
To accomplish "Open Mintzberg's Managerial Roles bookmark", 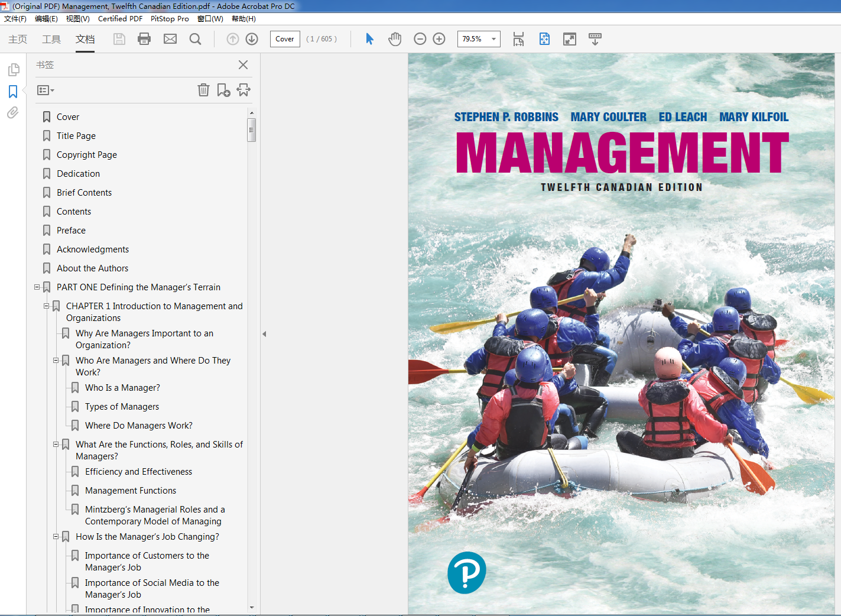I will point(155,516).
